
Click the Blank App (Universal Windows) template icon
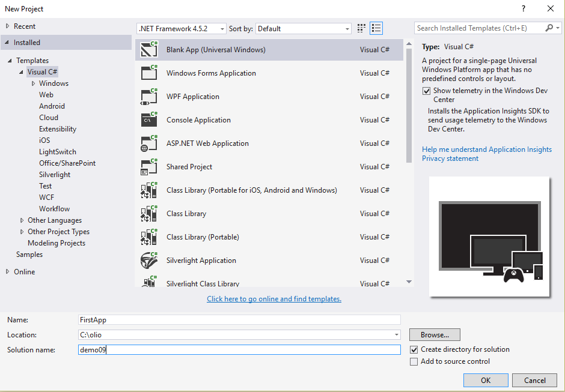pos(148,50)
